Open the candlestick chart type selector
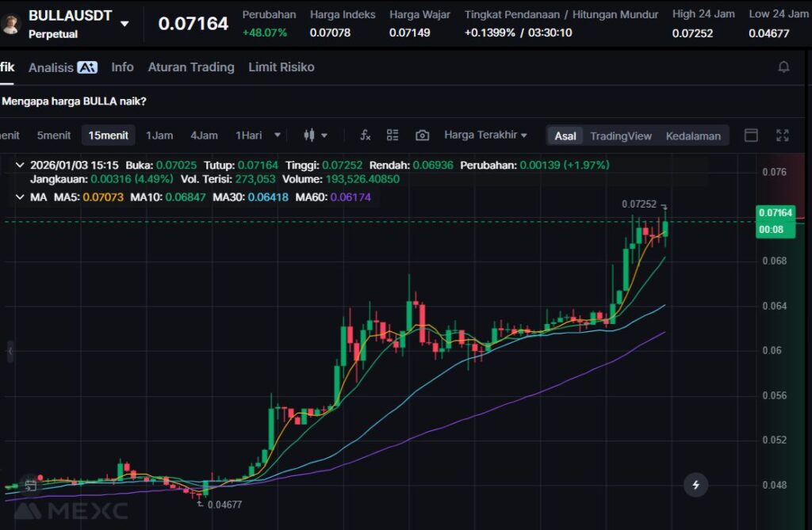The width and height of the screenshot is (812, 530). [x=315, y=135]
